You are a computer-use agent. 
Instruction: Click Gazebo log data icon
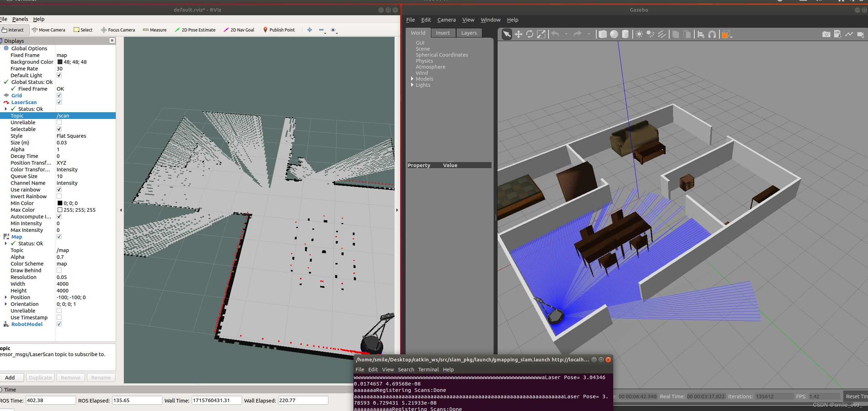pyautogui.click(x=838, y=34)
